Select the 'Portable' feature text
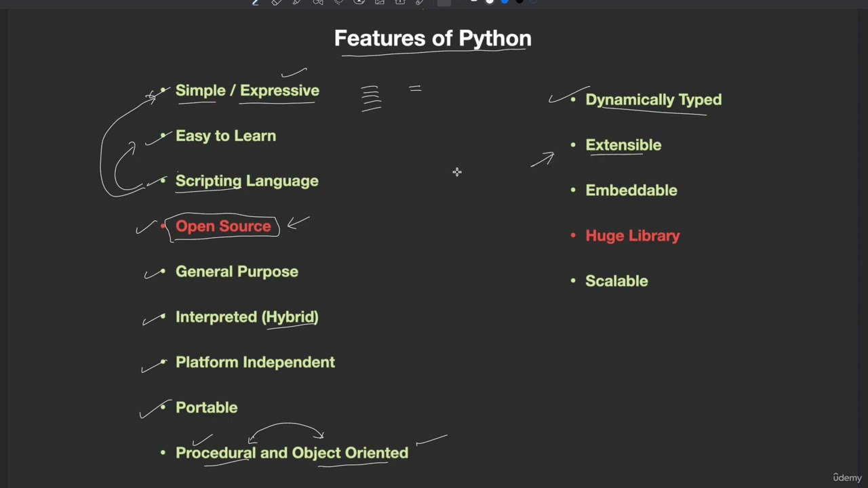The image size is (868, 488). [x=207, y=407]
